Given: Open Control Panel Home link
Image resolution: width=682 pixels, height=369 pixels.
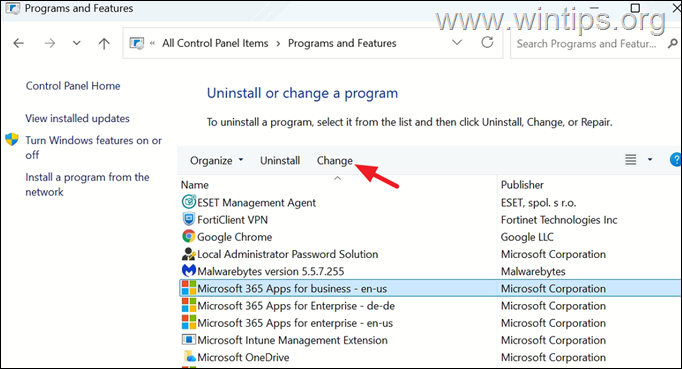Looking at the screenshot, I should [73, 86].
